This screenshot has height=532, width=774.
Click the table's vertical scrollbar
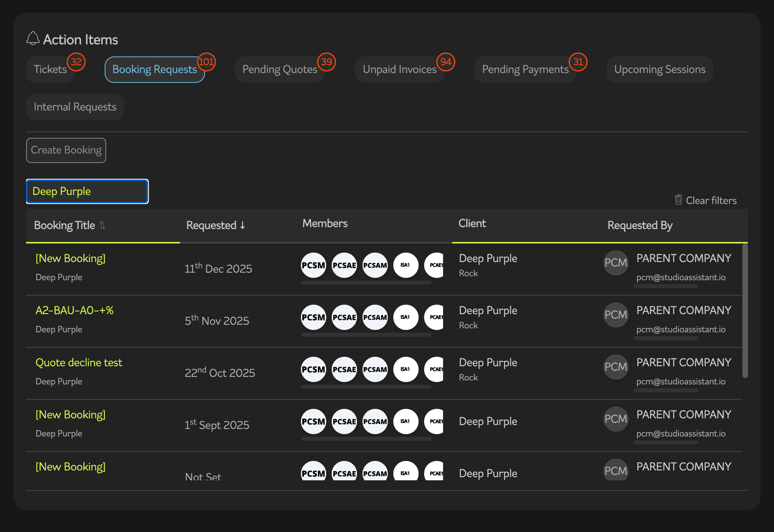(x=745, y=311)
